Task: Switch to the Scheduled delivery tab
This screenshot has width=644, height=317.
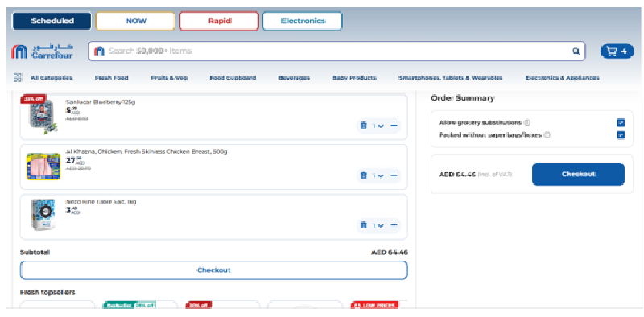Action: pos(52,21)
